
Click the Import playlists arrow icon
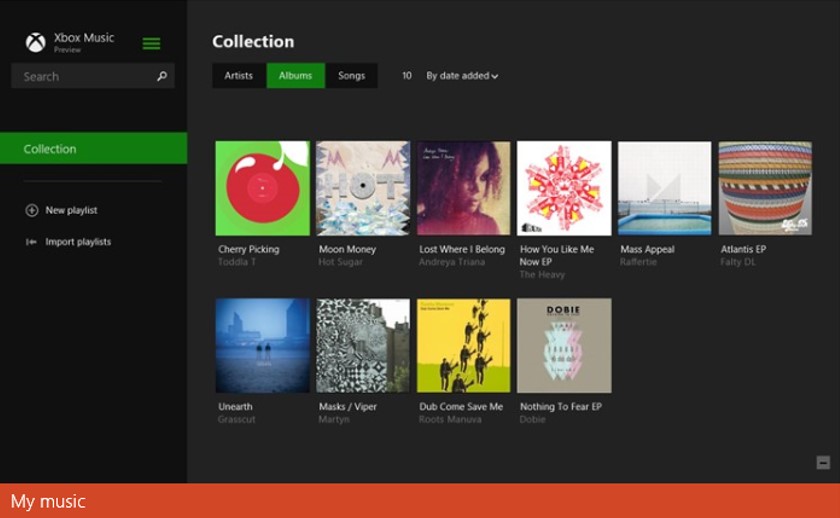coord(32,242)
